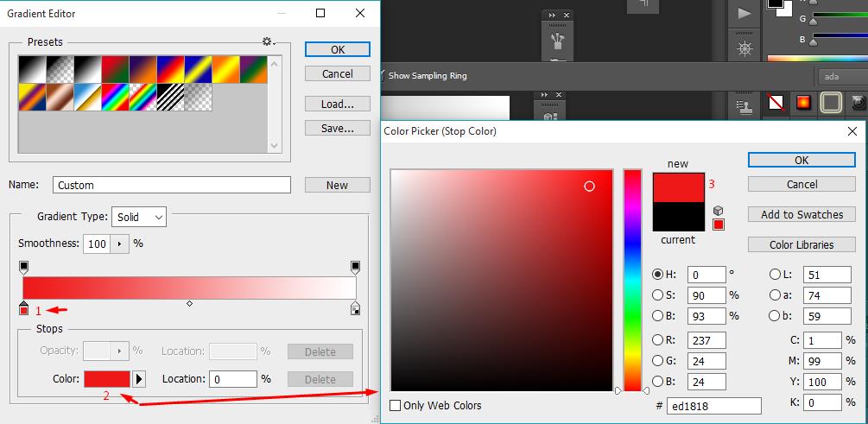
Task: Click the red stop Color swatch
Action: pos(107,379)
